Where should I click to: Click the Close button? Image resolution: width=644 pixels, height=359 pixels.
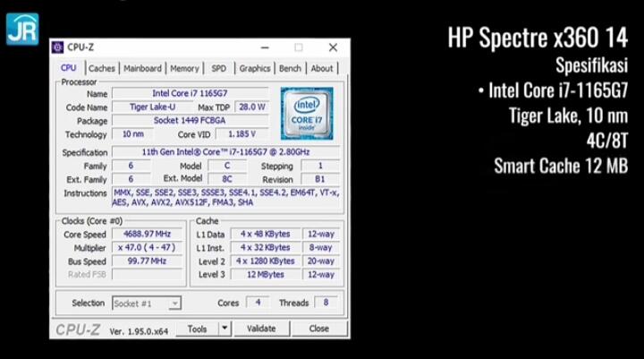pyautogui.click(x=319, y=329)
